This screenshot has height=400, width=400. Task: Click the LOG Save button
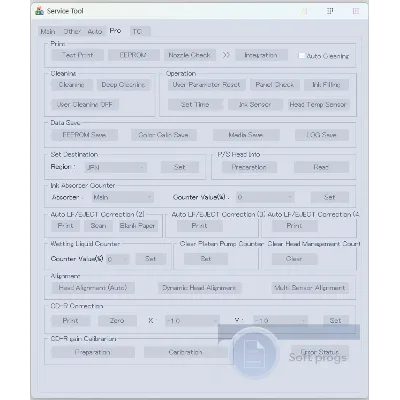[x=322, y=135]
